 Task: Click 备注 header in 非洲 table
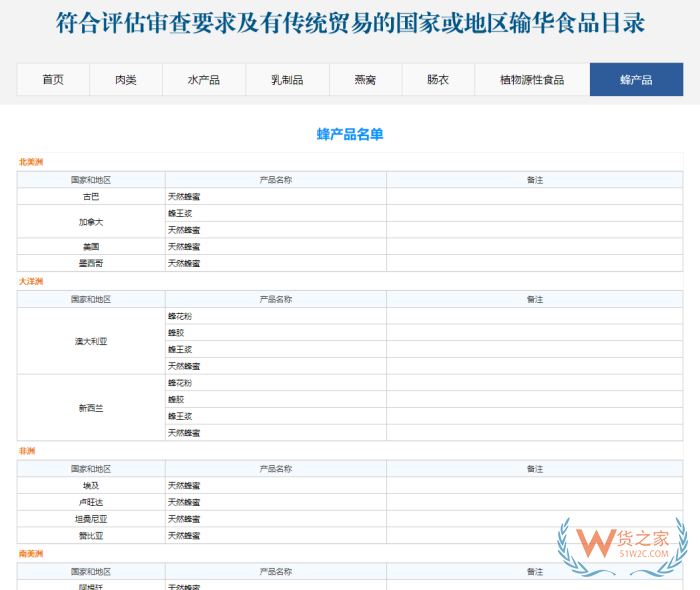coord(535,469)
